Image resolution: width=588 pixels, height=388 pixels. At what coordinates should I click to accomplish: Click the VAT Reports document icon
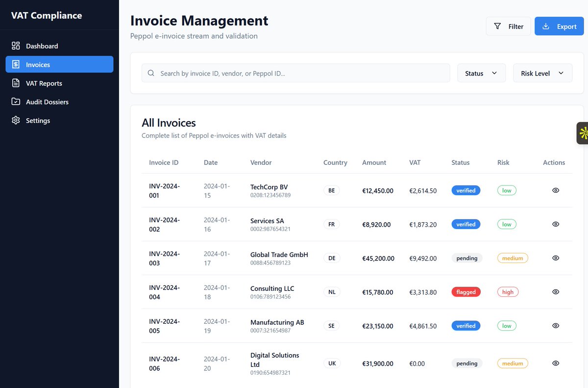click(x=16, y=83)
